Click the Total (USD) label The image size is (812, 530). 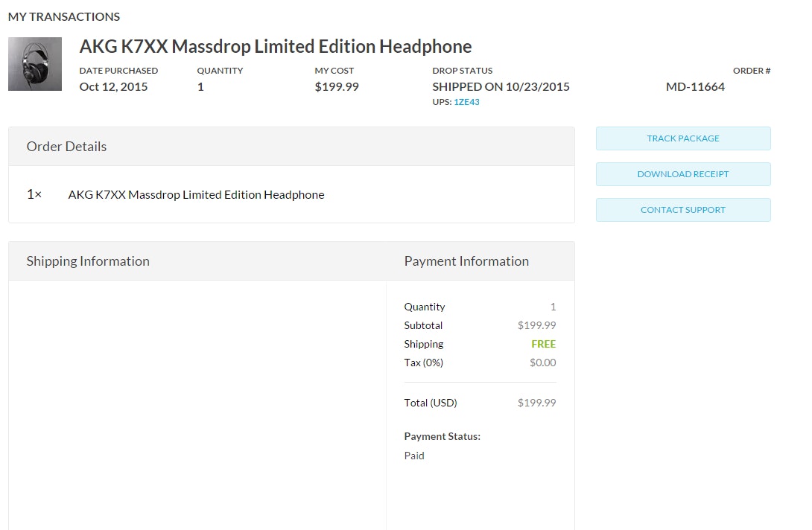[431, 403]
